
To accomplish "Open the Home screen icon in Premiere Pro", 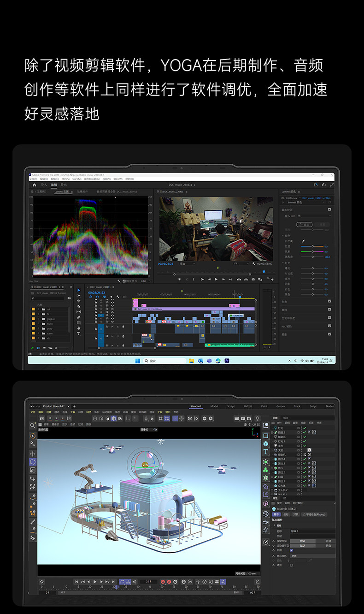I will click(34, 185).
